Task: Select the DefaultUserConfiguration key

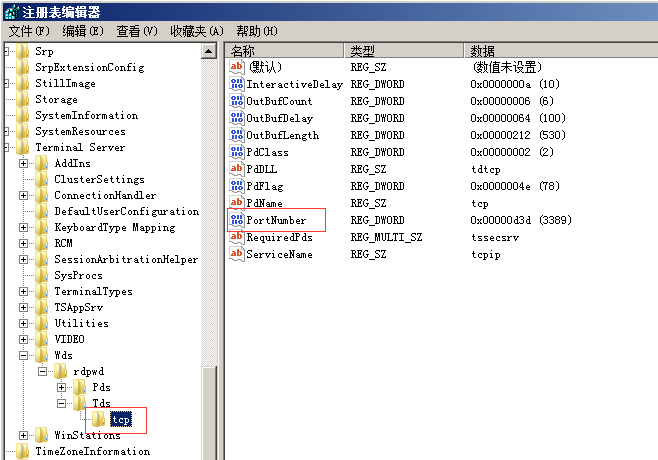Action: pyautogui.click(x=127, y=211)
